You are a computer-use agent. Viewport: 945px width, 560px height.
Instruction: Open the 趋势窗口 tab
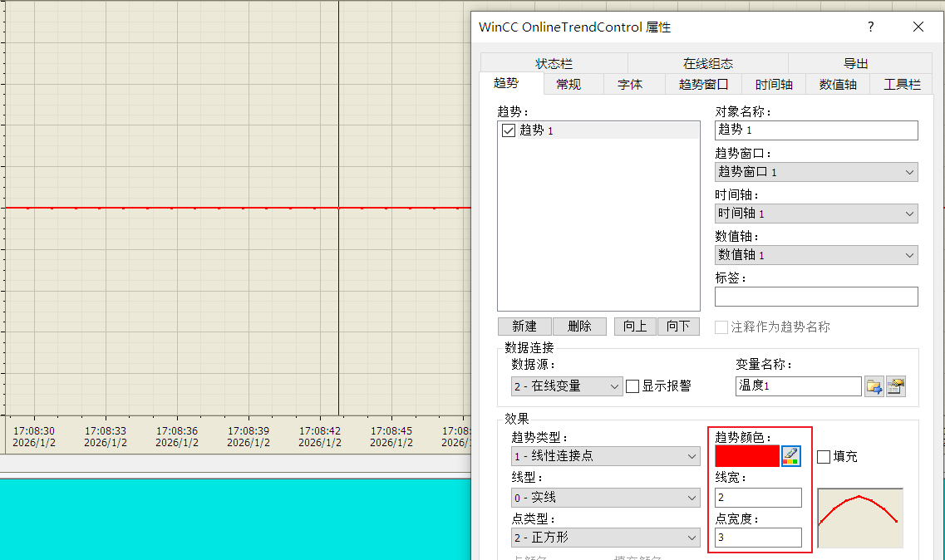[x=703, y=85]
